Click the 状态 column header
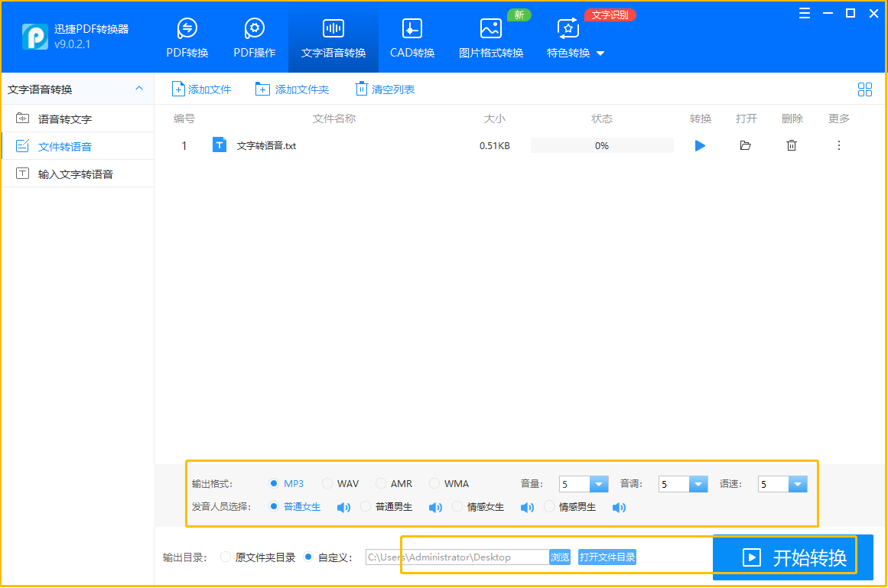Viewport: 888px width, 588px height. click(x=602, y=119)
